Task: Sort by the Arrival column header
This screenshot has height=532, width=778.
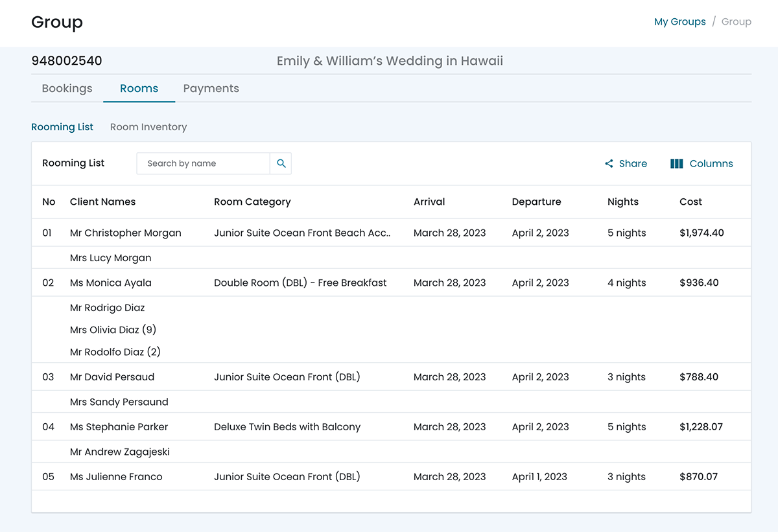Action: point(429,202)
